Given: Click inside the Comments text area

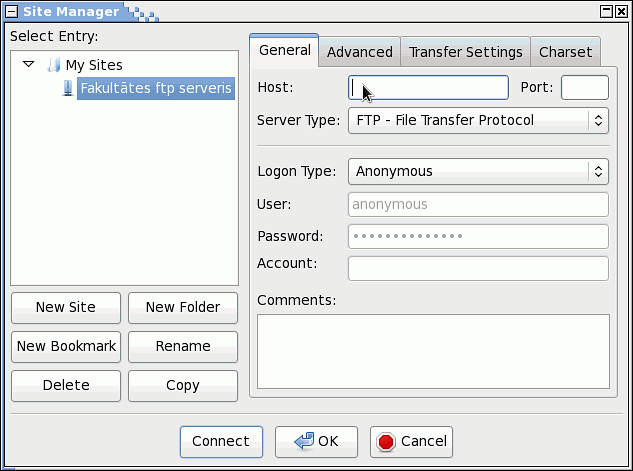Looking at the screenshot, I should (x=433, y=352).
